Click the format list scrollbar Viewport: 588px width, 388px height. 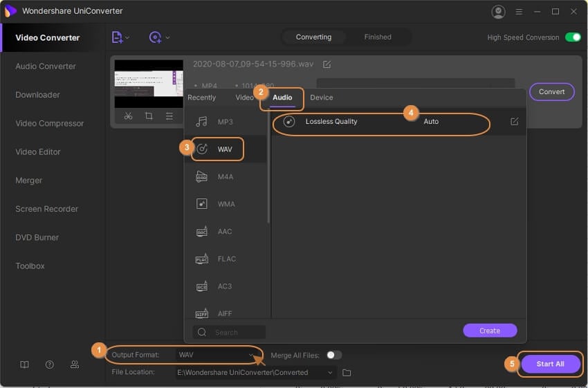point(268,167)
